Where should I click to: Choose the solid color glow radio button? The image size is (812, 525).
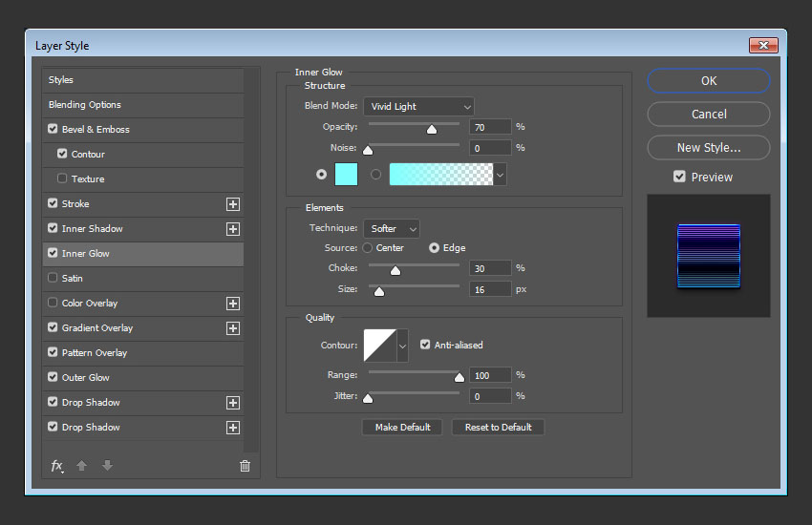coord(322,175)
